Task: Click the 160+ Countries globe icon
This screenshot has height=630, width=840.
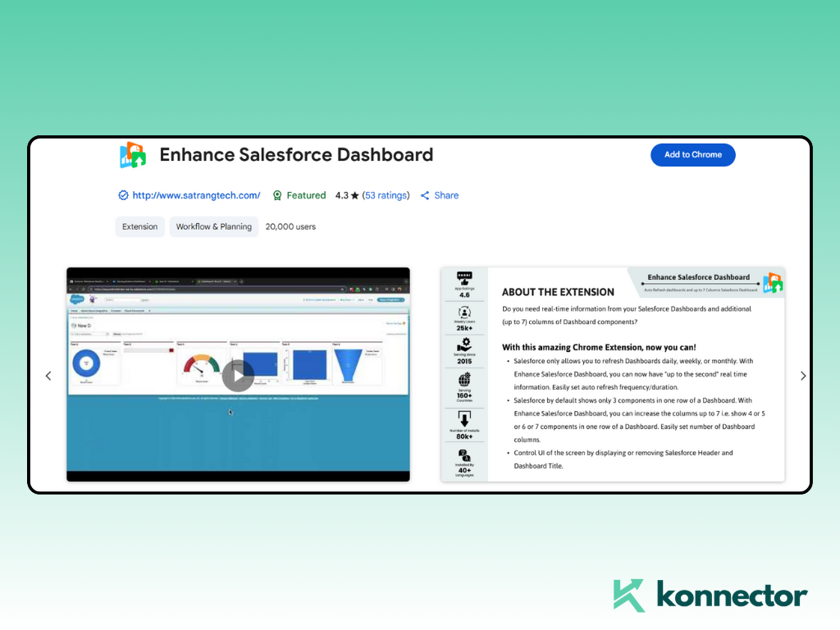Action: click(x=464, y=380)
